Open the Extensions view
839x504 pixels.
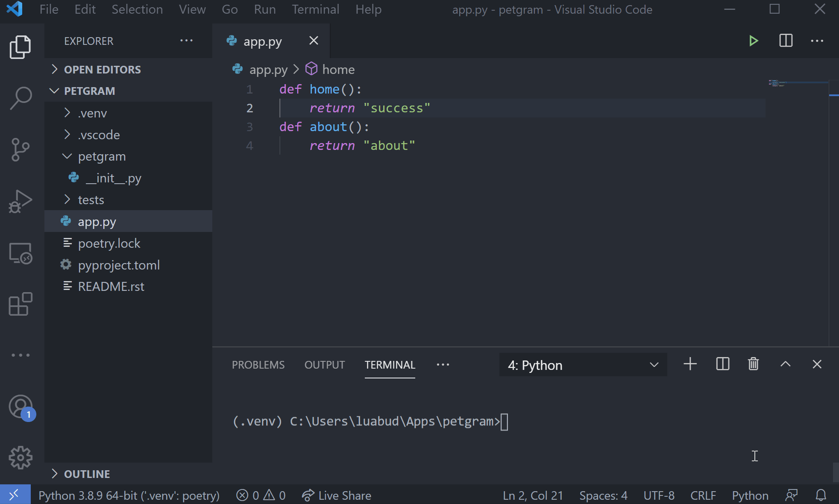tap(20, 304)
